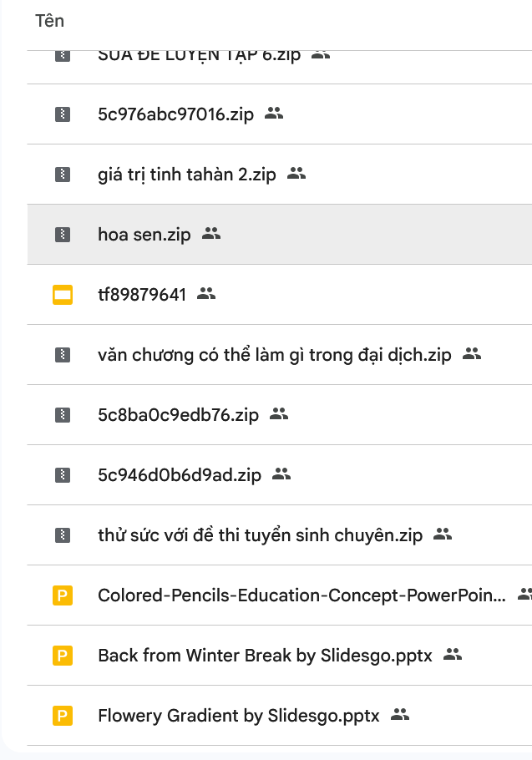The height and width of the screenshot is (760, 532).
Task: Select the file giá trị tinh tahàn 2.zip
Action: coord(186,175)
